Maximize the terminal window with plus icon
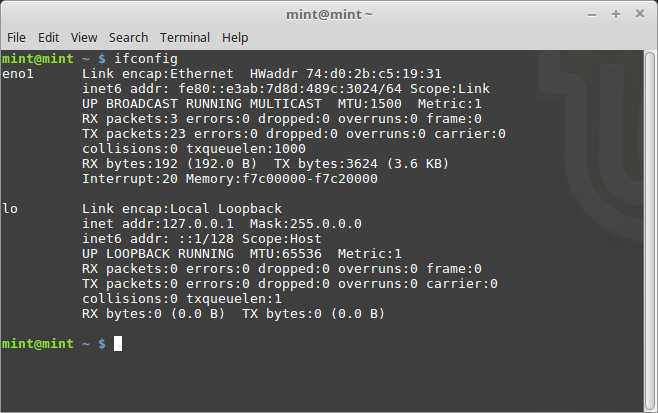The image size is (658, 413). tap(616, 14)
